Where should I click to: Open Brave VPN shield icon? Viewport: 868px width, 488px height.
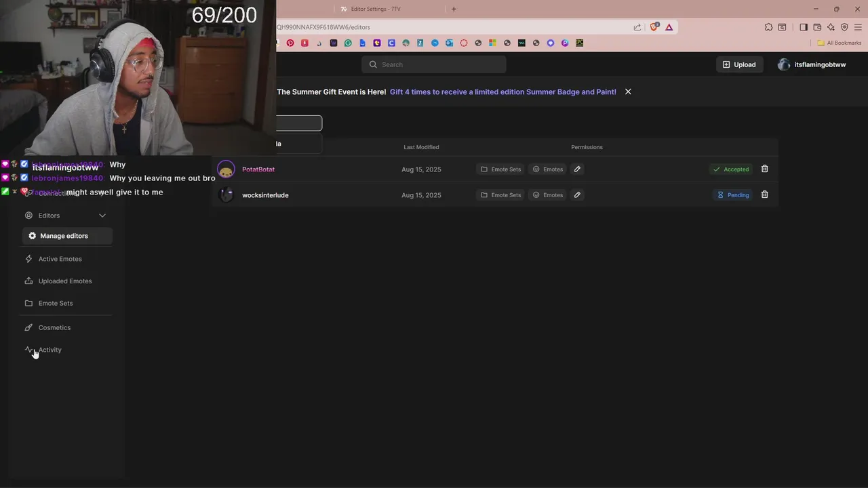[844, 27]
